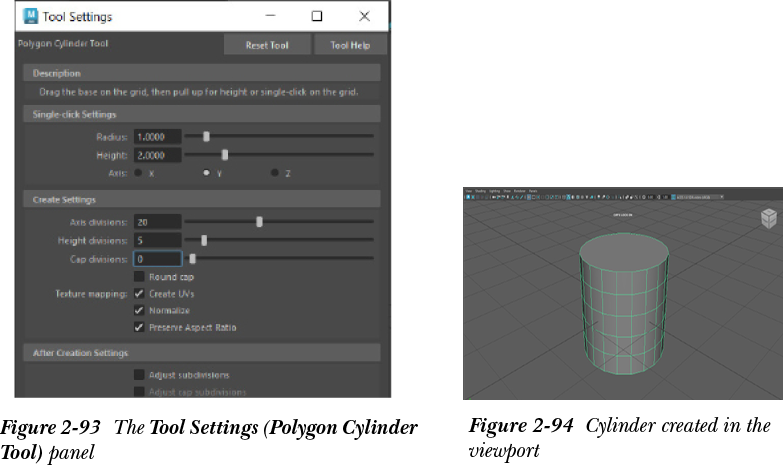This screenshot has height=467, width=783.
Task: Click the Height divisions input field
Action: pos(157,241)
